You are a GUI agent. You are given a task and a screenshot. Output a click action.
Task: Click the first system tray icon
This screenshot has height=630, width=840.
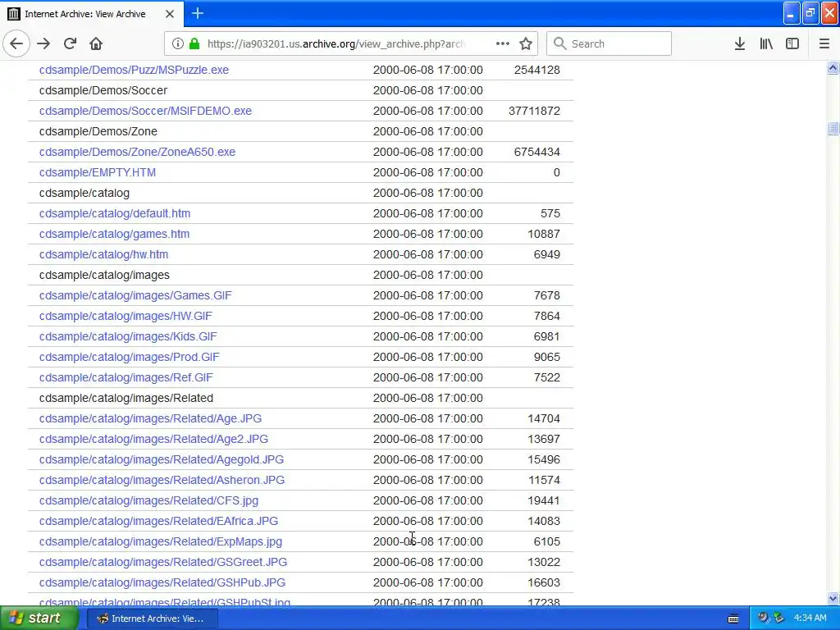pyautogui.click(x=763, y=618)
